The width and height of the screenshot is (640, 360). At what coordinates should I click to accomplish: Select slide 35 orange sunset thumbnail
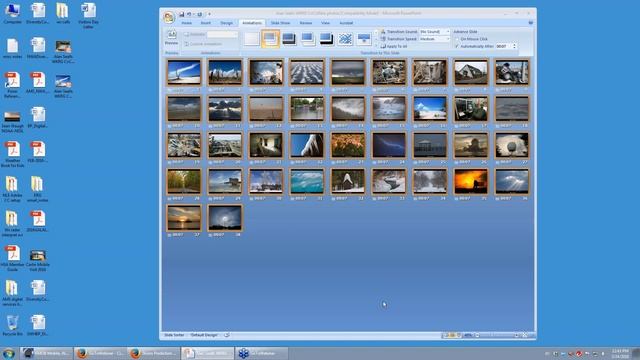tap(471, 181)
